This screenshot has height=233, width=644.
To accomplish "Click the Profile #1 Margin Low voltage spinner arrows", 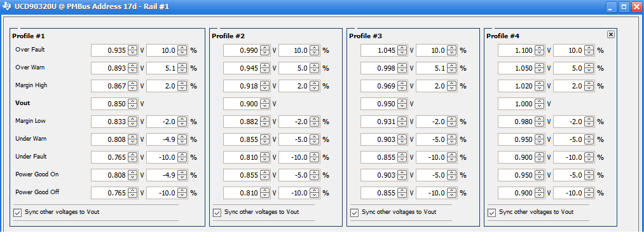I will coord(133,122).
